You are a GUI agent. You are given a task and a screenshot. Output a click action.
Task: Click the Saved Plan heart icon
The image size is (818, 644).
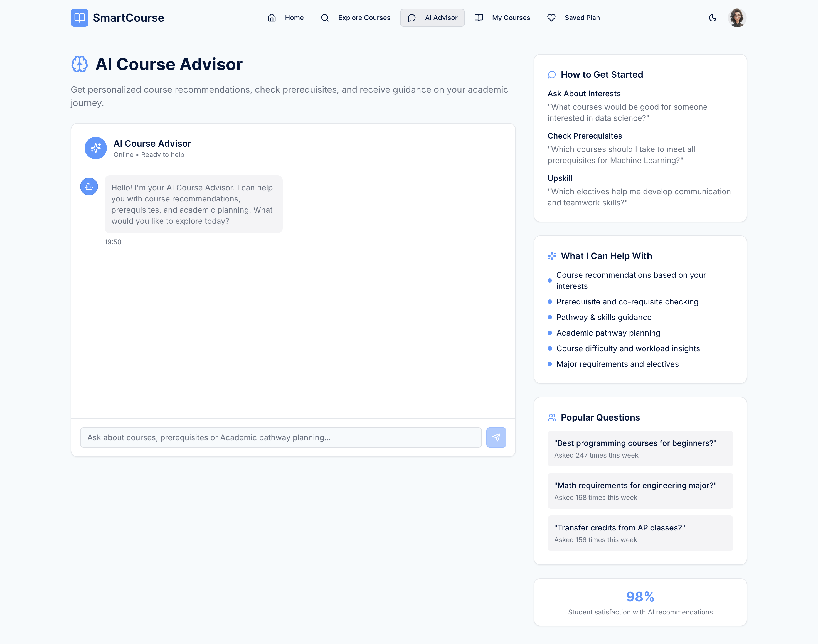point(551,18)
